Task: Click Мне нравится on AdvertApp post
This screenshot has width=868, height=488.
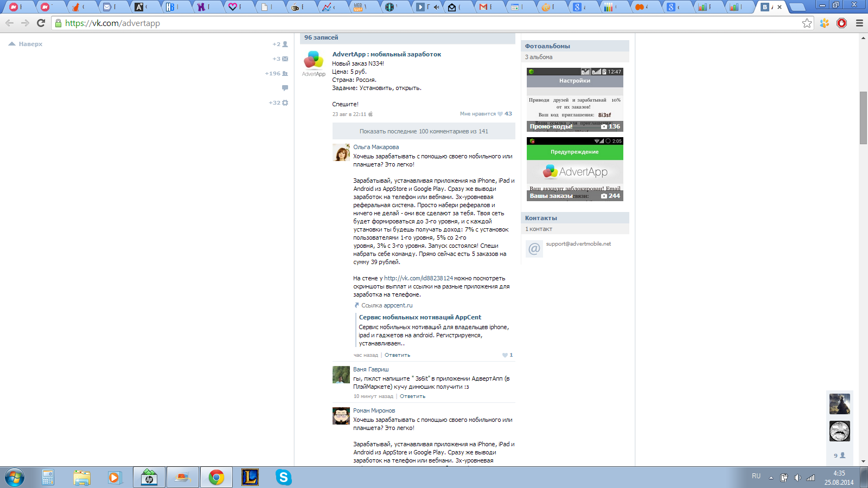Action: tap(477, 114)
